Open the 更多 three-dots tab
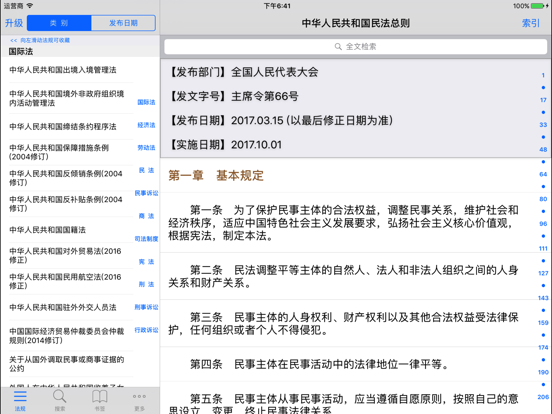Screen dimensions: 552x414 coord(139,401)
